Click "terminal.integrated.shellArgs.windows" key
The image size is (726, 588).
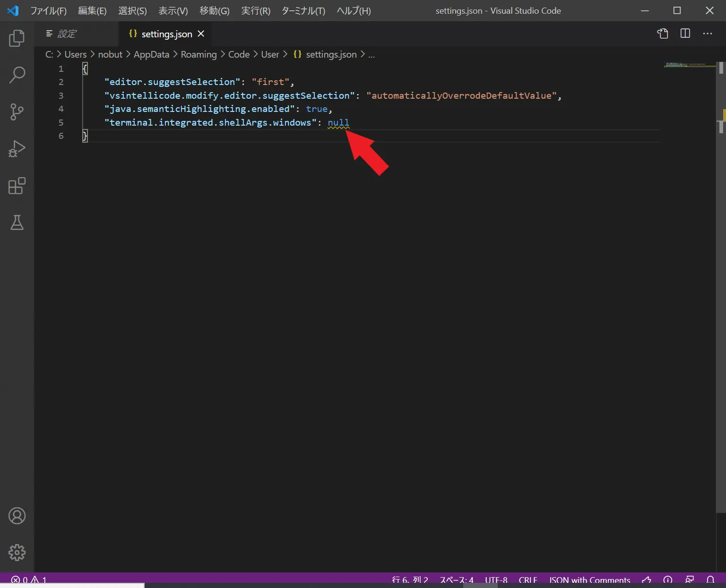click(210, 122)
